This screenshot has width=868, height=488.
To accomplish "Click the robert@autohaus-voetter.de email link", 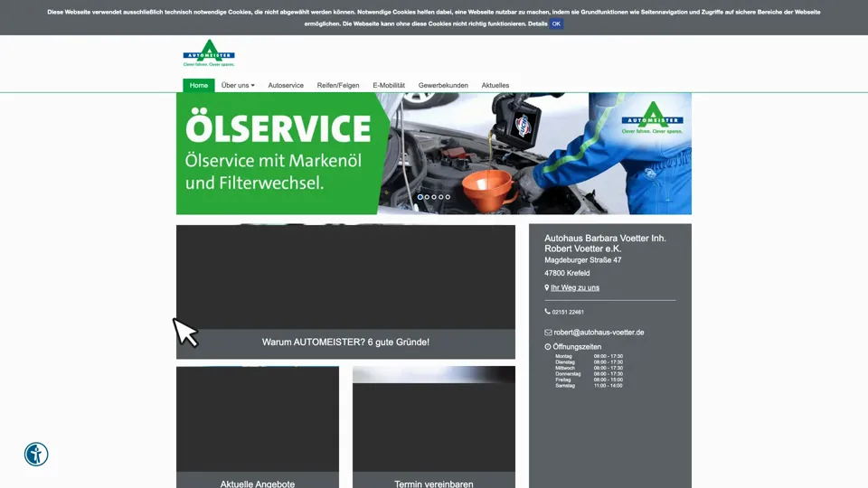I will [599, 333].
